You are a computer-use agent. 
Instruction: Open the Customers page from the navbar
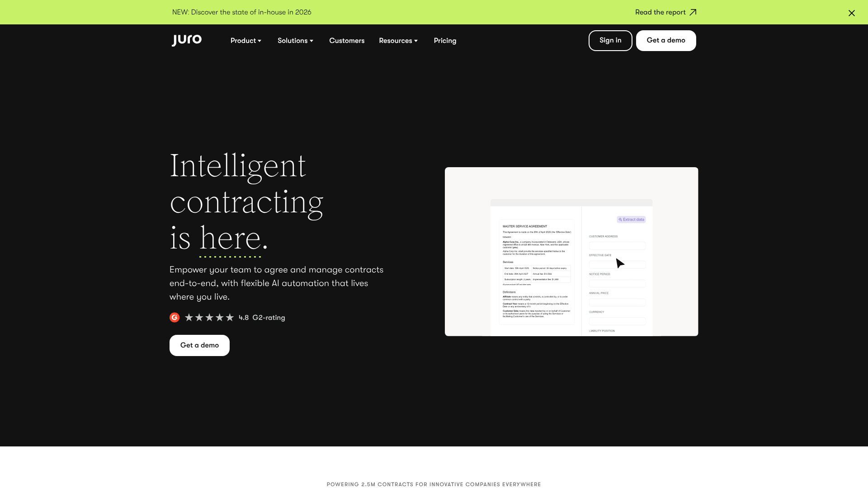[347, 41]
